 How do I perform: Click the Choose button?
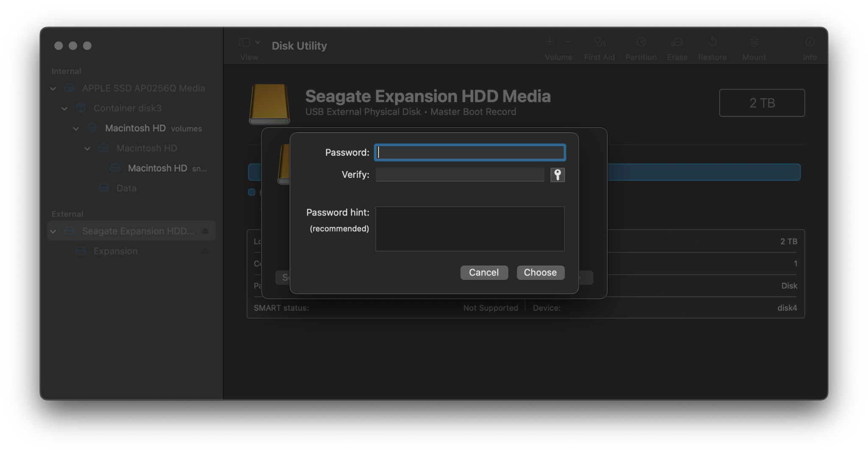[540, 273]
